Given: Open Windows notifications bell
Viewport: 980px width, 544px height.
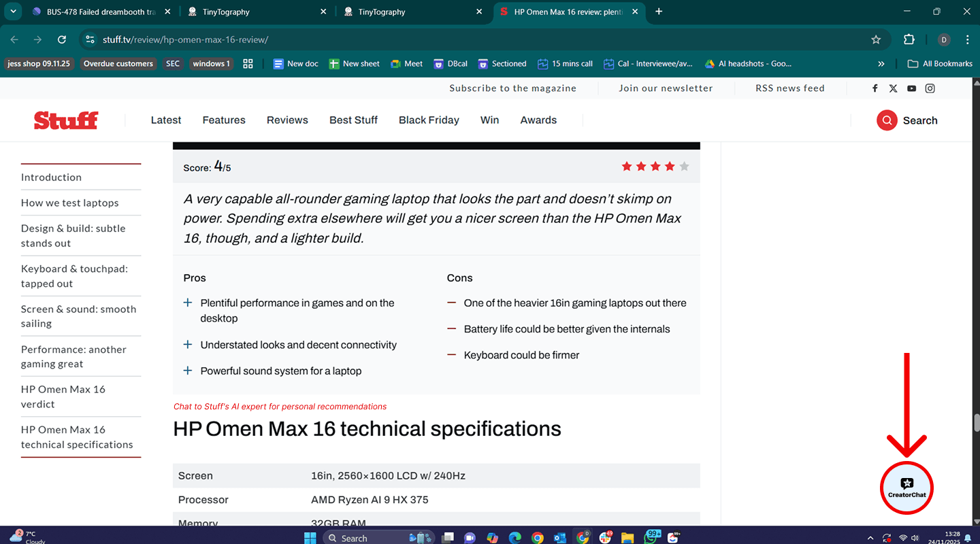Looking at the screenshot, I should point(968,538).
